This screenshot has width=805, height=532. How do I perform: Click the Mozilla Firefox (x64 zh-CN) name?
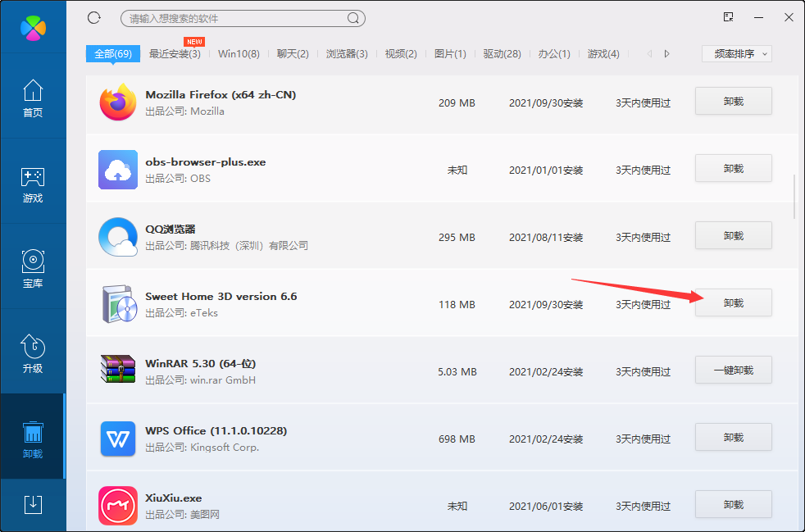221,95
